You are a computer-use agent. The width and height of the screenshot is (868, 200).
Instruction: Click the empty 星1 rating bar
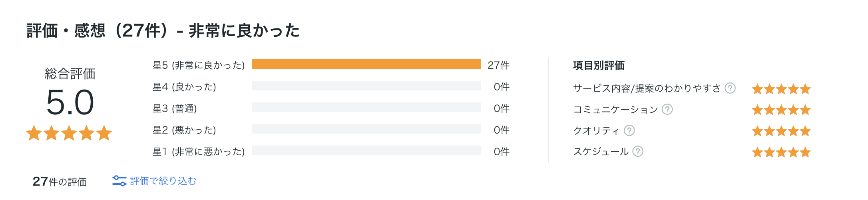coord(366,150)
